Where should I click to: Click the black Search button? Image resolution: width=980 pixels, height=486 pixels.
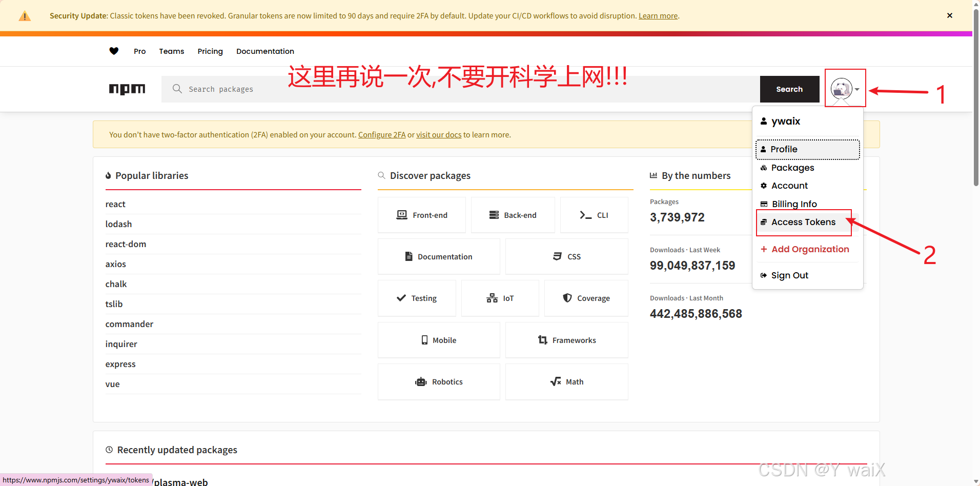click(x=789, y=89)
